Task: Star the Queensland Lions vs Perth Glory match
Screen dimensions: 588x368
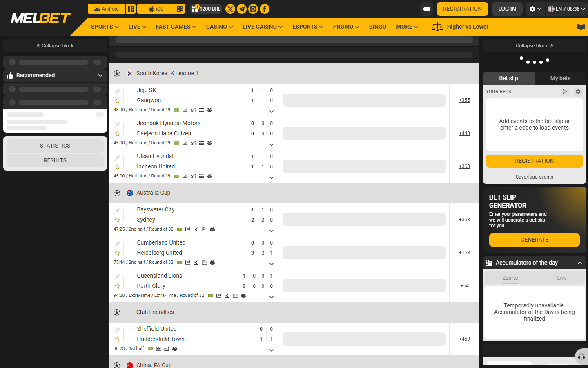Action: 117,286
